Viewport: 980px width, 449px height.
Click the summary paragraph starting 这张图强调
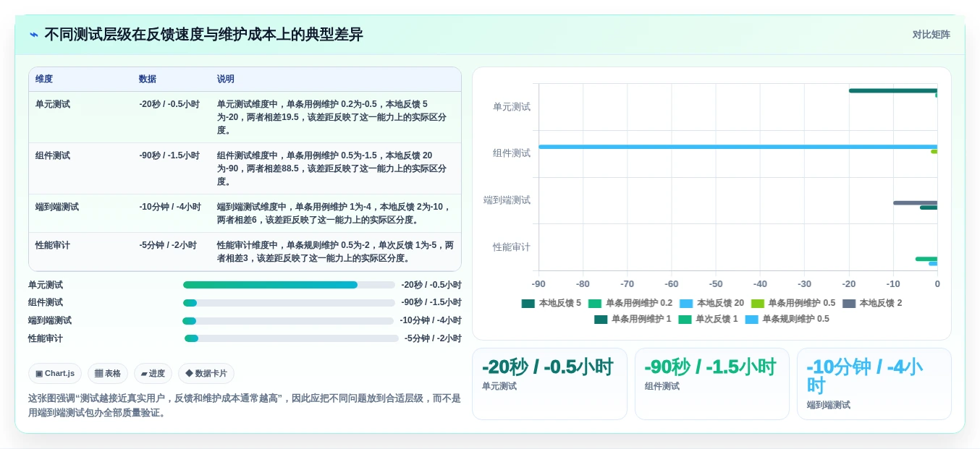(x=245, y=406)
